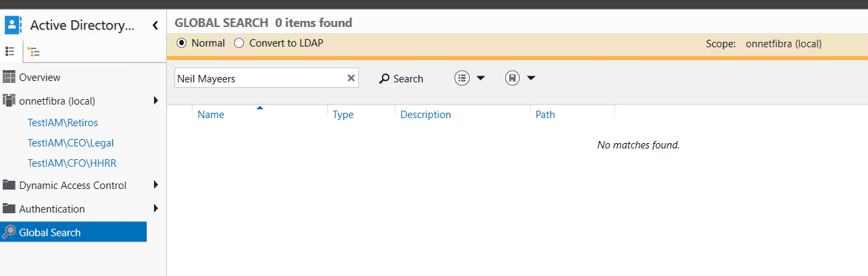Switch navigation pane to list view
Viewport: 868px width, 276px height.
point(10,51)
